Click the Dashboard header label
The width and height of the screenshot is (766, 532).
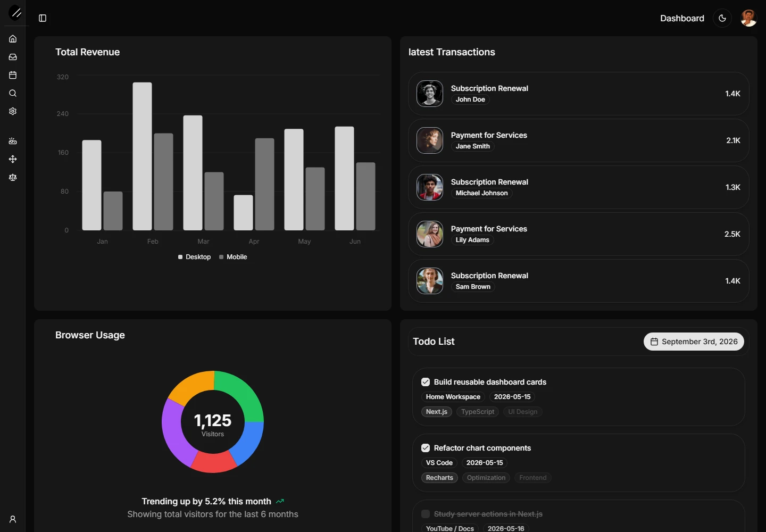[682, 18]
